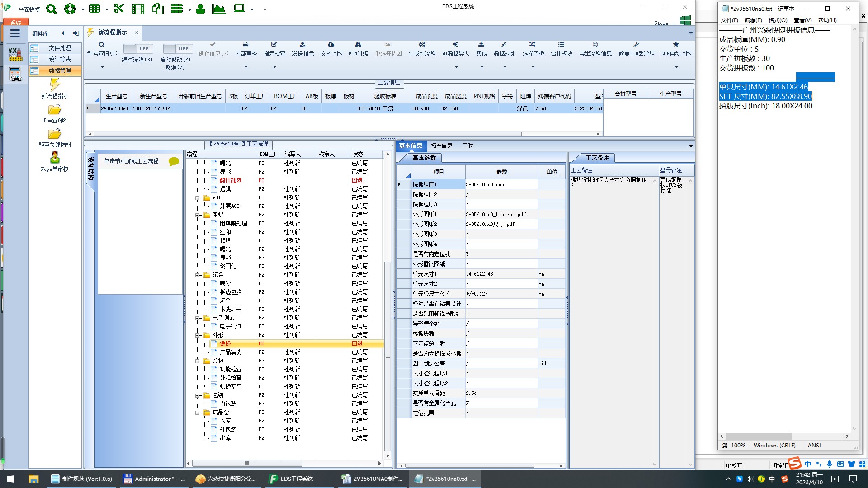Image resolution: width=868 pixels, height=488 pixels.
Task: Click the magnifier search icon in top toolbar
Action: (x=52, y=9)
